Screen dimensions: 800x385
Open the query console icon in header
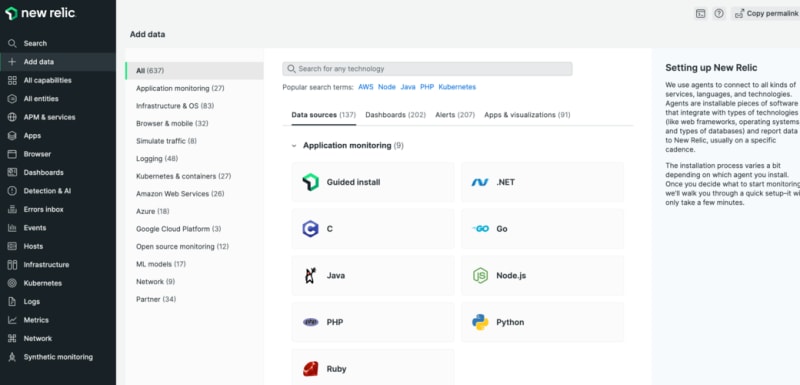click(701, 14)
